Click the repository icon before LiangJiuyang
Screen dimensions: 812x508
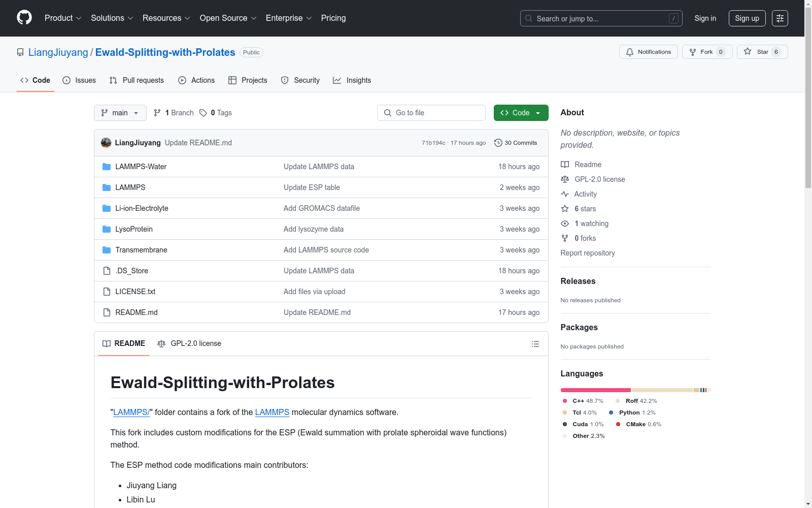tap(20, 52)
